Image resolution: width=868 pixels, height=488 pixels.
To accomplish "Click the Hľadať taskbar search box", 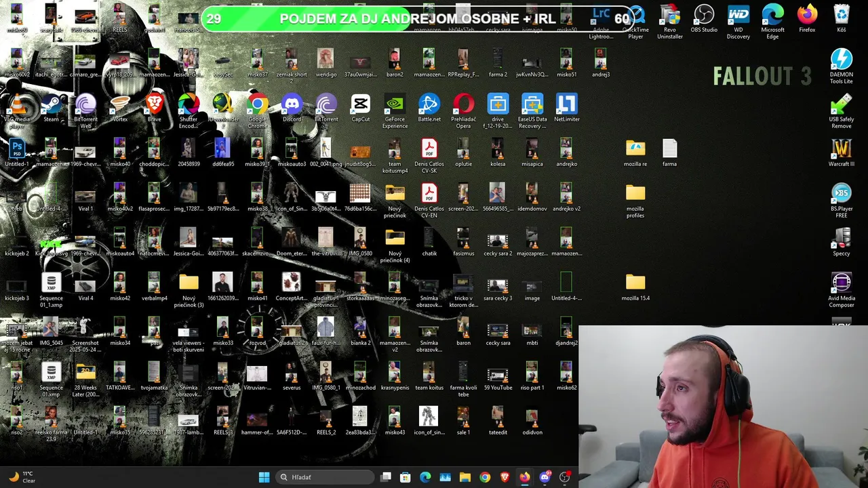I will [x=325, y=477].
